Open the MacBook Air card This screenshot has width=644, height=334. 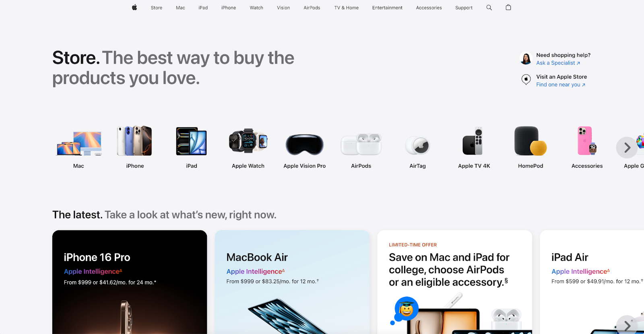[x=292, y=282]
